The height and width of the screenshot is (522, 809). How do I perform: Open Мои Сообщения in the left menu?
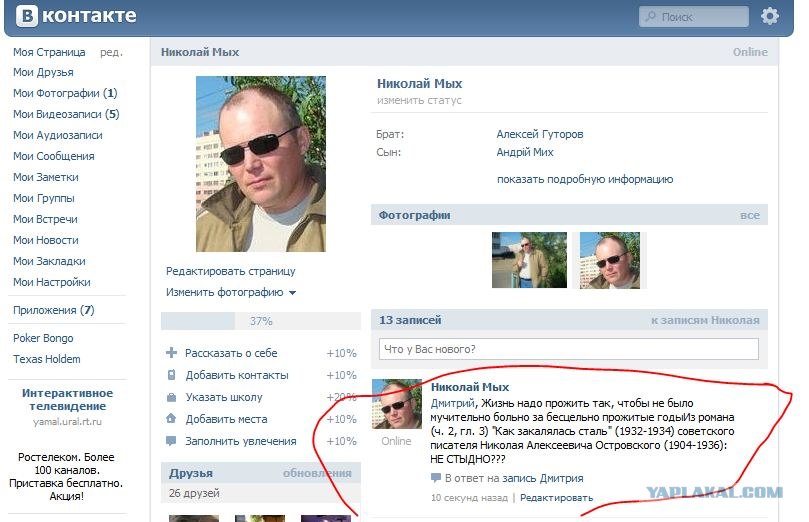click(x=53, y=156)
